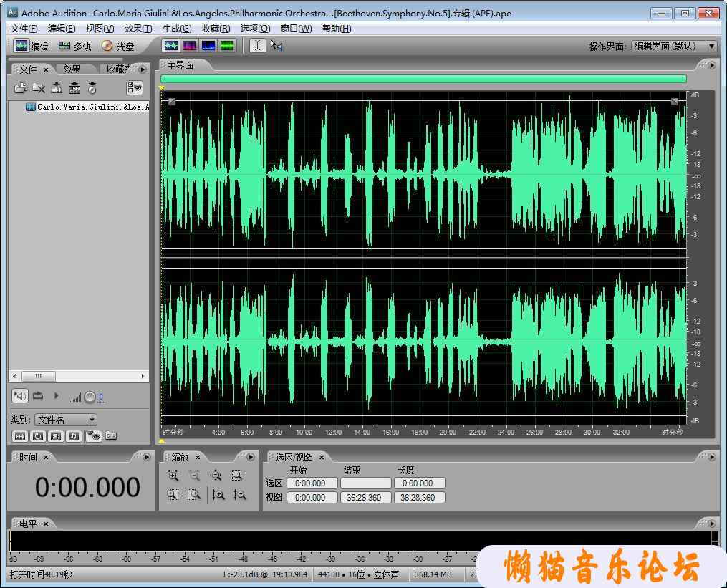Select the spectral phase display icon

tap(227, 45)
